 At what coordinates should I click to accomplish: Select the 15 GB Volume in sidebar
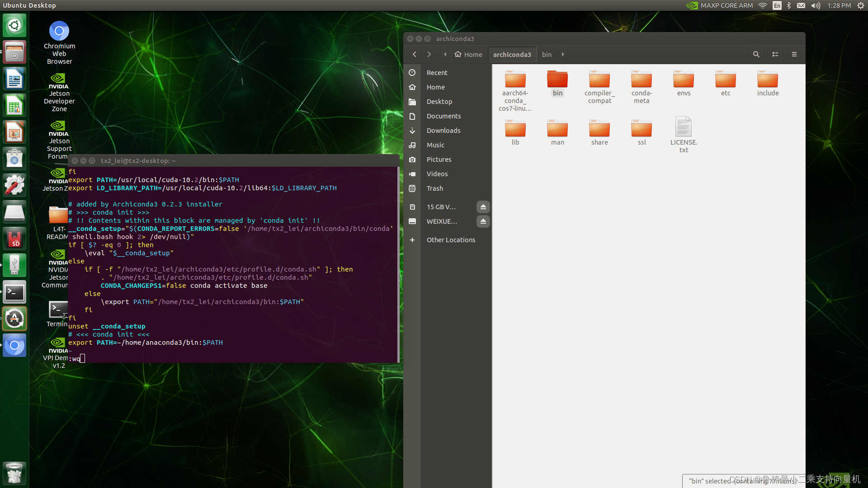tap(441, 207)
